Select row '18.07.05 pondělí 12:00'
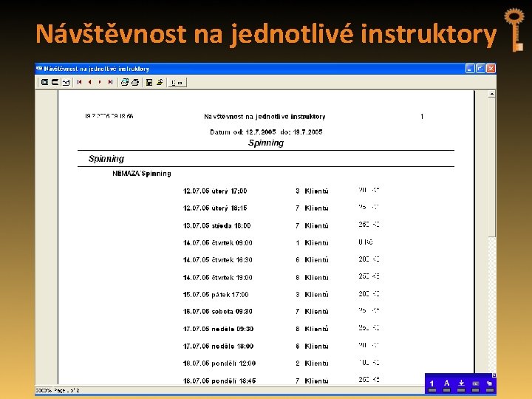Screen dimensions: 532x399 pos(281,364)
